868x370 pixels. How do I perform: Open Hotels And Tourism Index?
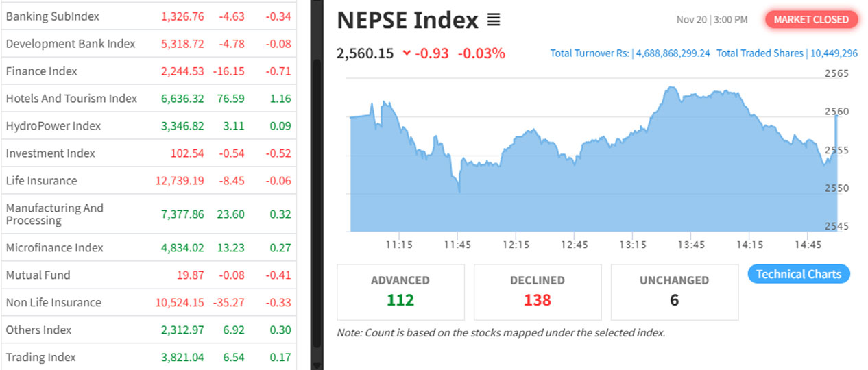point(71,99)
